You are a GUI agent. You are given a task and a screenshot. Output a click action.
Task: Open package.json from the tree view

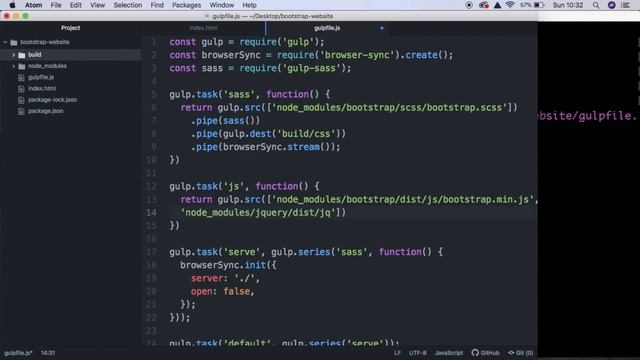(46, 111)
